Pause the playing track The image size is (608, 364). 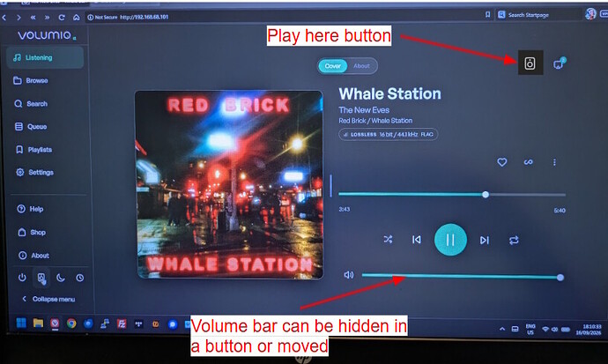[x=450, y=240]
